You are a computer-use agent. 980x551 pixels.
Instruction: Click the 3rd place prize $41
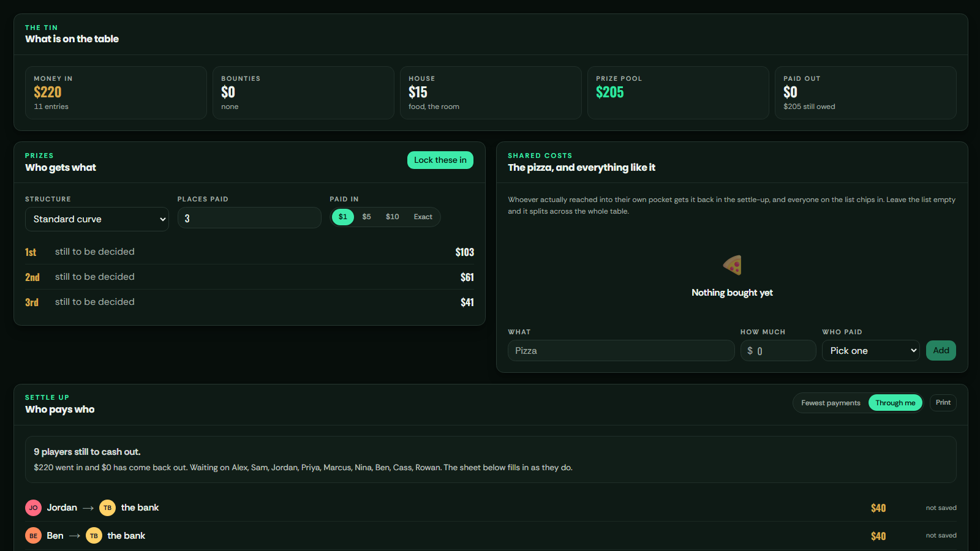(x=467, y=302)
